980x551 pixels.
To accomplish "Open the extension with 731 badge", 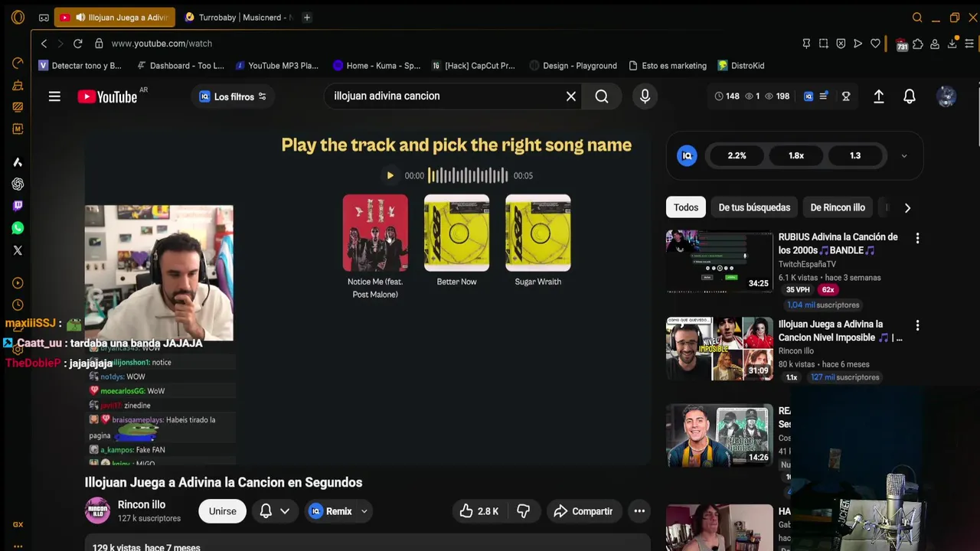I will click(901, 44).
